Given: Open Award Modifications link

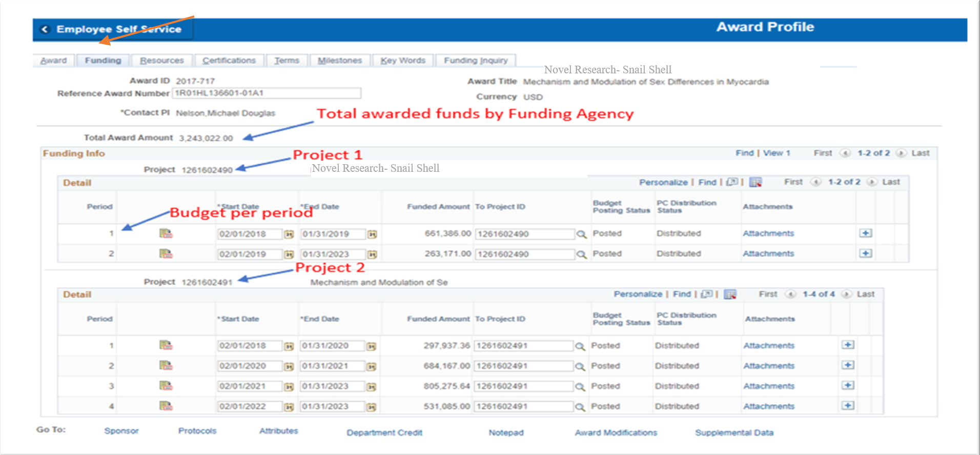Looking at the screenshot, I should pos(616,433).
